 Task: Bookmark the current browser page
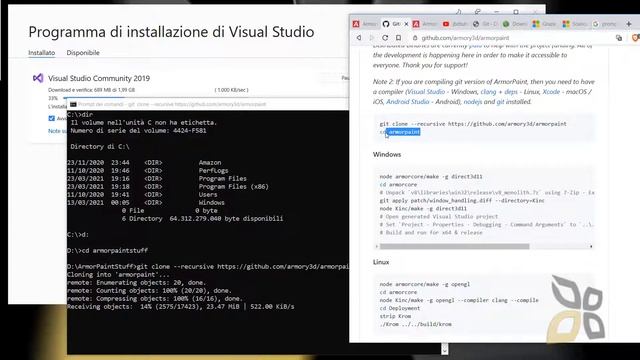pos(398,38)
